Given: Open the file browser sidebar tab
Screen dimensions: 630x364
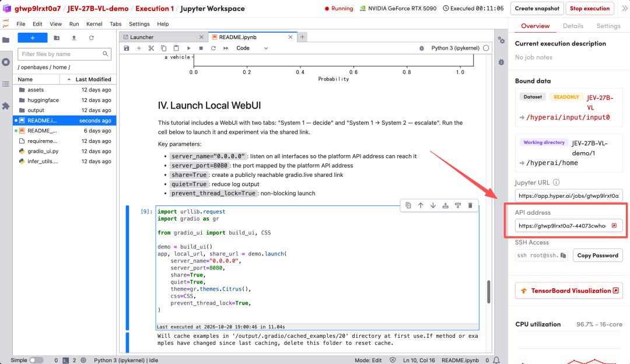Looking at the screenshot, I should pos(6,40).
